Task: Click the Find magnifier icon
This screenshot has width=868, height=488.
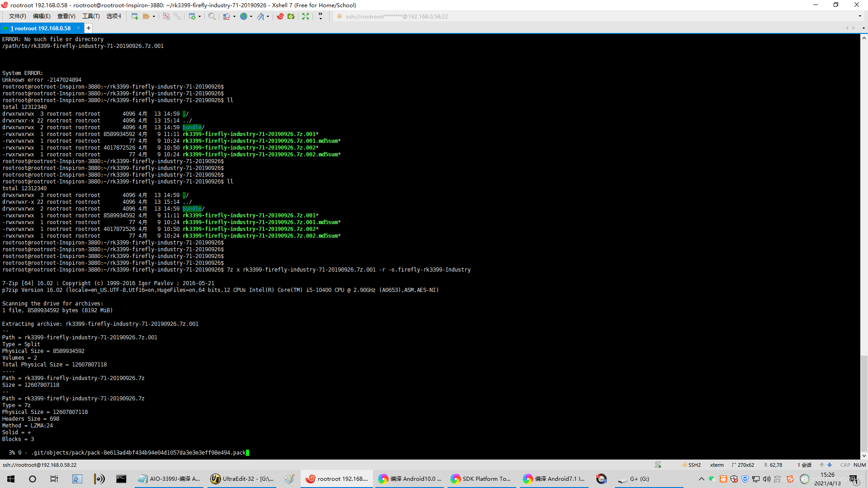Action: pyautogui.click(x=212, y=16)
